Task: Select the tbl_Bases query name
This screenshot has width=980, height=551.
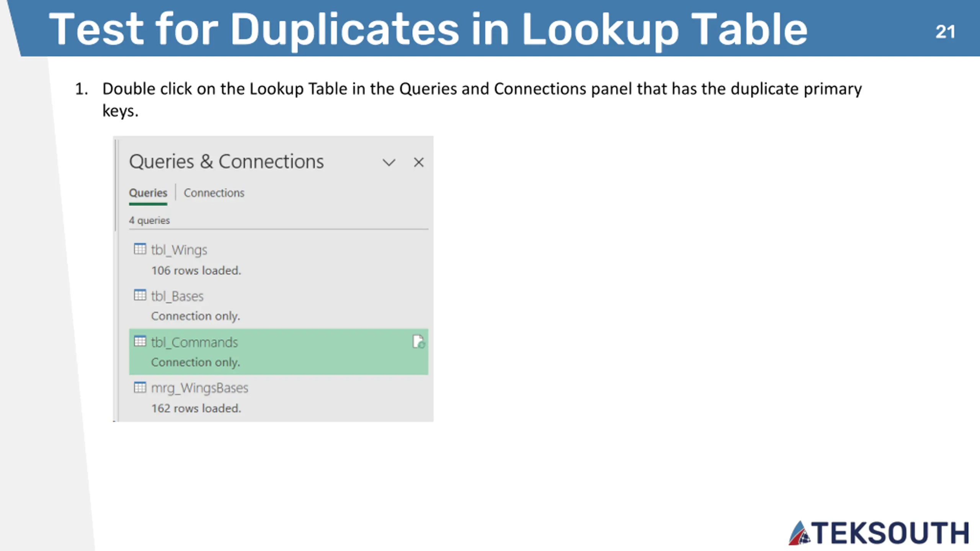Action: 177,296
